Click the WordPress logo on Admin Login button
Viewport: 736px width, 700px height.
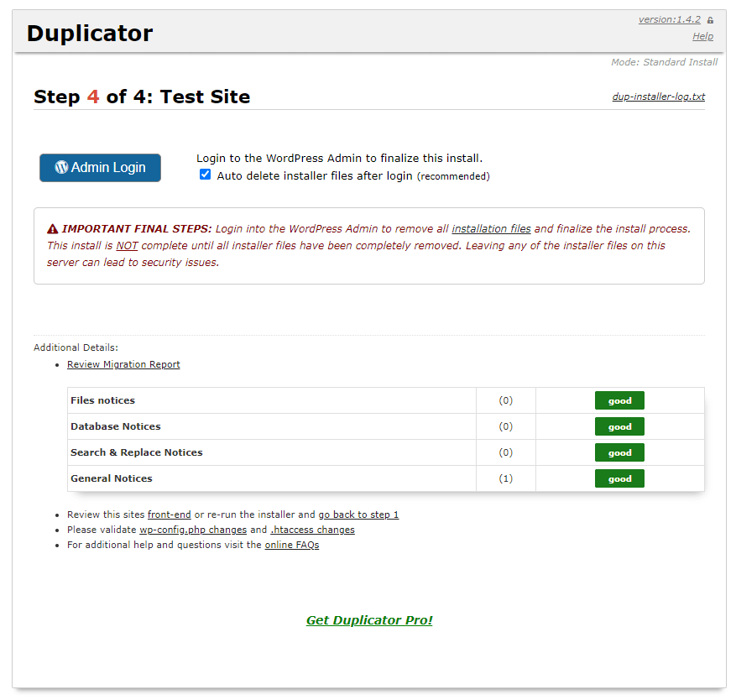61,167
